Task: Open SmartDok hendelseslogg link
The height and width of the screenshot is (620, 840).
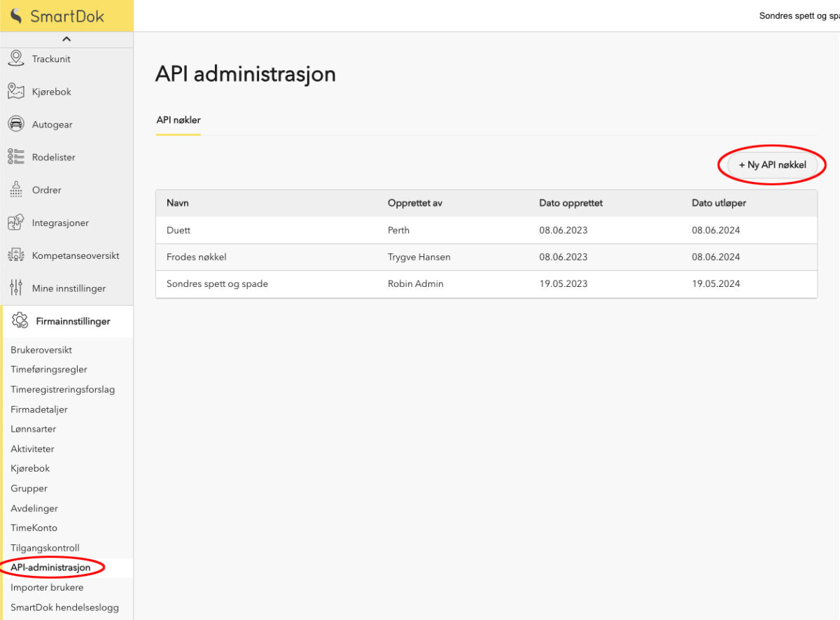Action: tap(65, 607)
